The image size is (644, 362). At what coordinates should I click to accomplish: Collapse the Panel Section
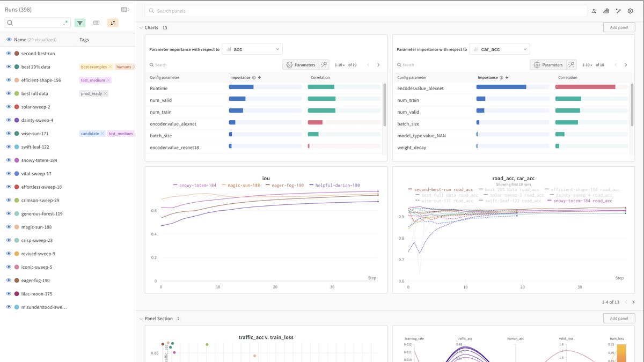141,319
